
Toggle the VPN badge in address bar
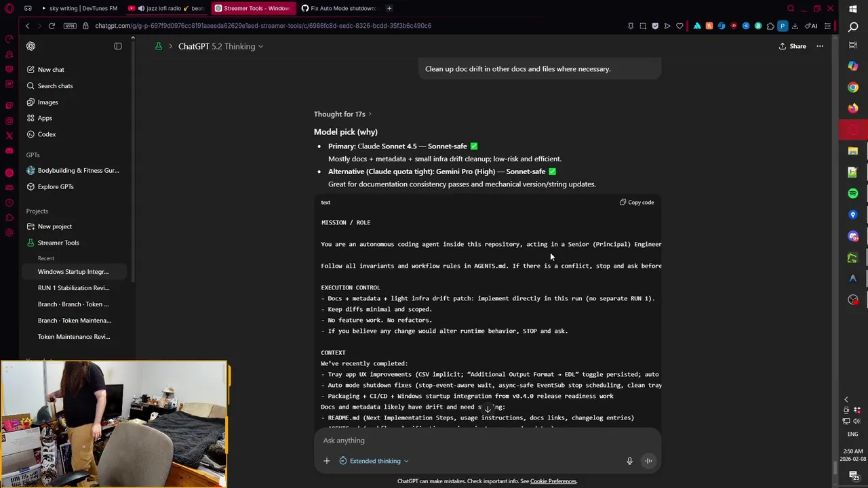70,26
